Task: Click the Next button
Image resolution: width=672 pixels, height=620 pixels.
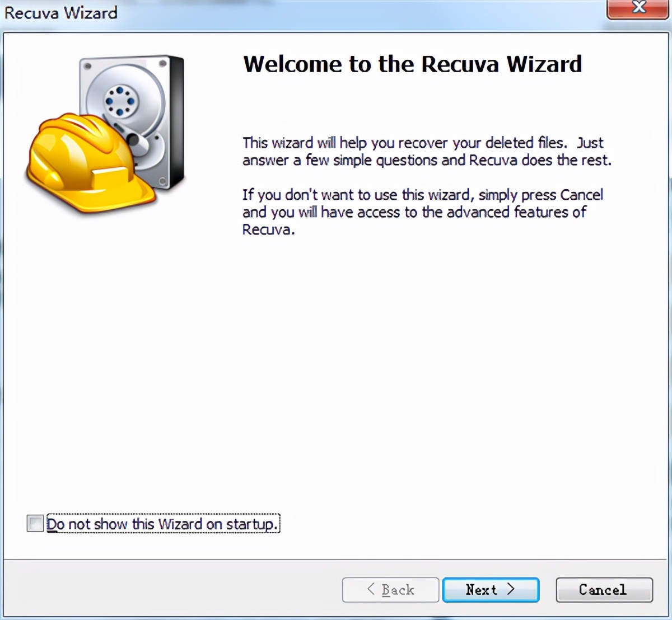Action: pyautogui.click(x=491, y=590)
